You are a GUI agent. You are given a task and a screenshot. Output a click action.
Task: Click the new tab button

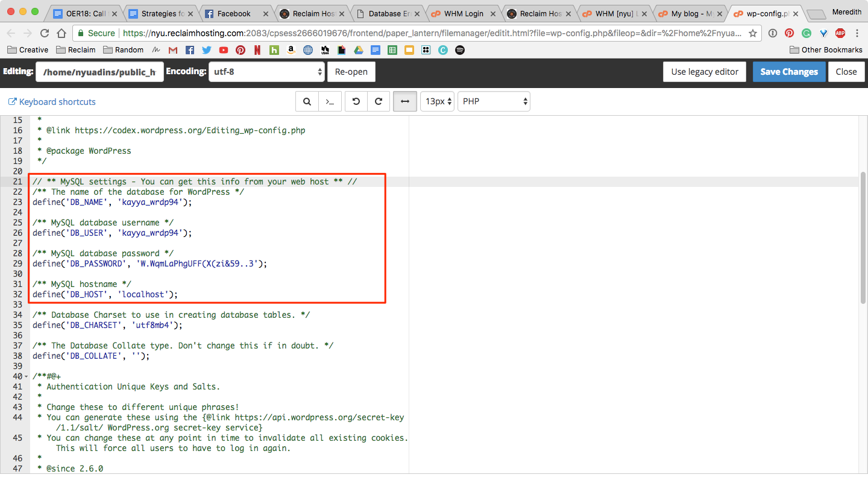816,14
